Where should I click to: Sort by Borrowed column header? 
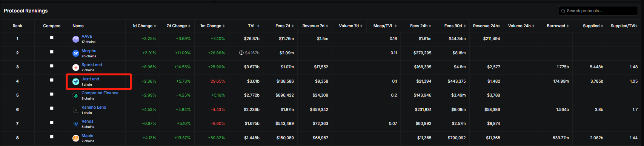tap(558, 26)
